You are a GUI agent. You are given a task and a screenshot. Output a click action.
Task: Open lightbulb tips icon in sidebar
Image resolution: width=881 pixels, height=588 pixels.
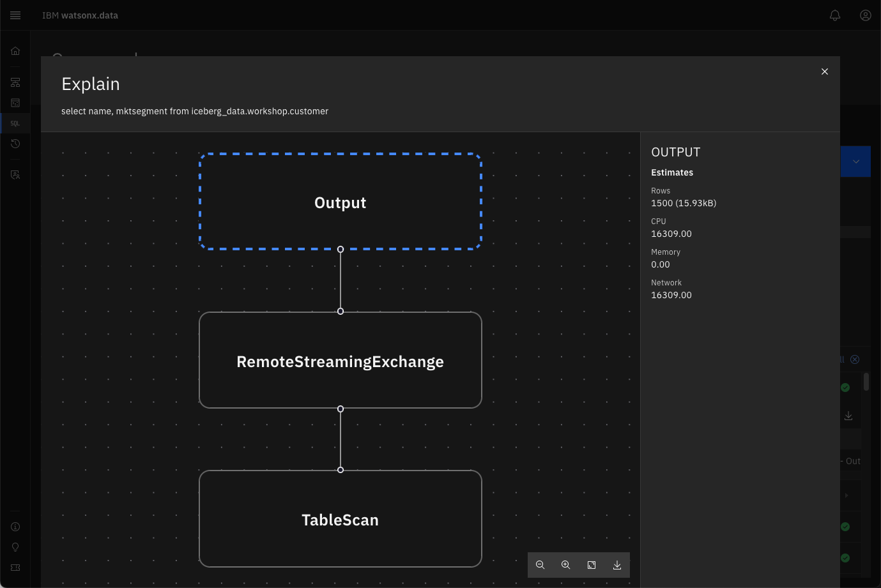(15, 547)
